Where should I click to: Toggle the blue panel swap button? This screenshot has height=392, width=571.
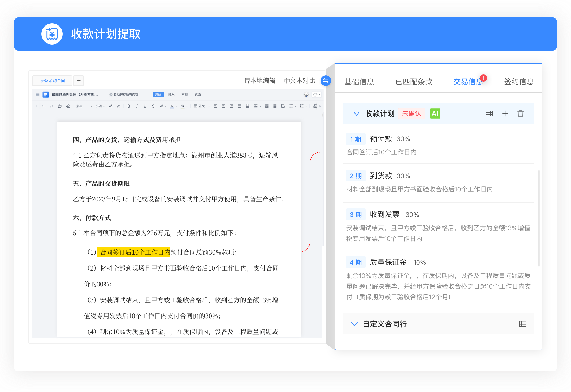pyautogui.click(x=326, y=81)
